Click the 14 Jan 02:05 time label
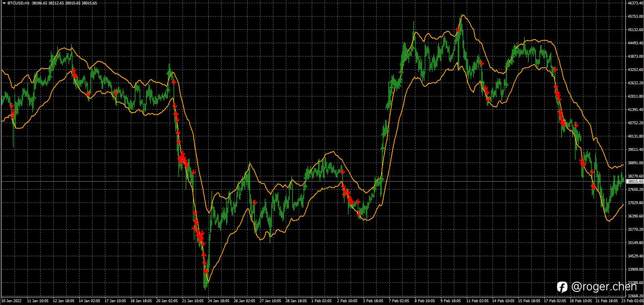 coord(89,301)
